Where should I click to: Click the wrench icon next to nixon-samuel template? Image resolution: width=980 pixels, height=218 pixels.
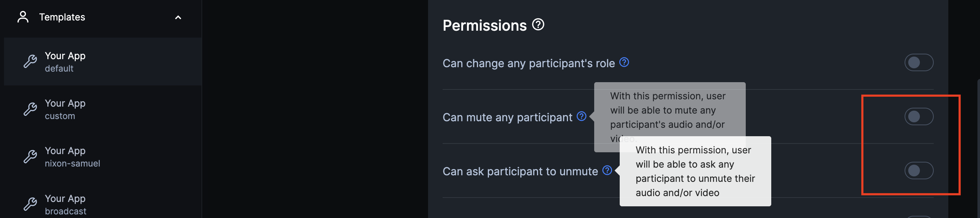click(x=30, y=156)
